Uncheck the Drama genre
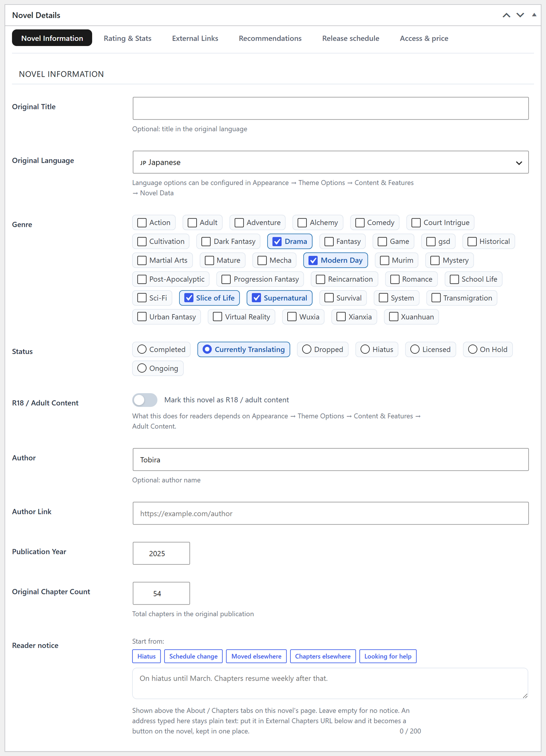The height and width of the screenshot is (756, 546). (277, 241)
